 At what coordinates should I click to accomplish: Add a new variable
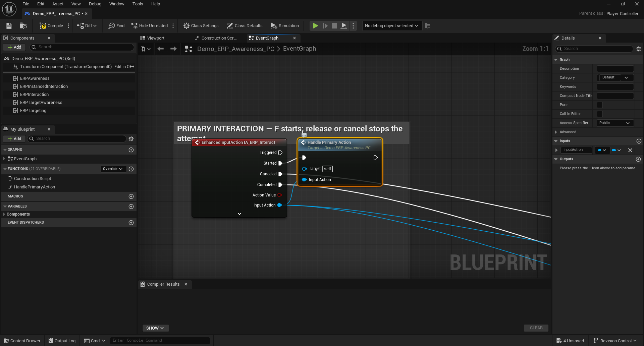pos(131,207)
